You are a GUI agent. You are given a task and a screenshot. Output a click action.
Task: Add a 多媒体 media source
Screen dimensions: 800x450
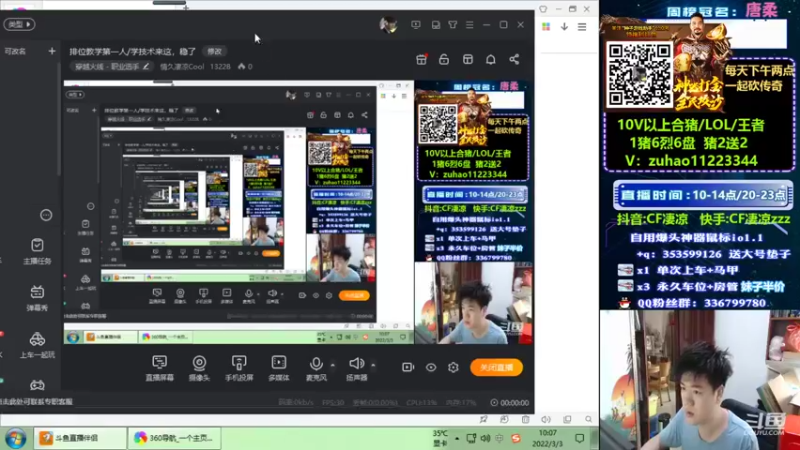point(279,368)
